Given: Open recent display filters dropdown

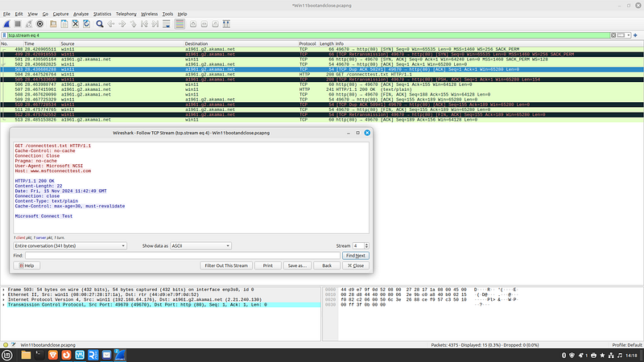Looking at the screenshot, I should pos(629,35).
